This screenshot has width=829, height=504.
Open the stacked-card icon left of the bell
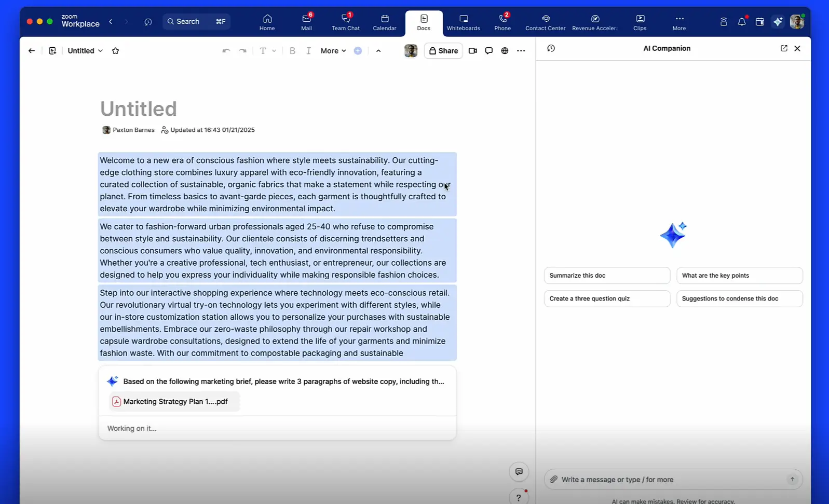[724, 22]
